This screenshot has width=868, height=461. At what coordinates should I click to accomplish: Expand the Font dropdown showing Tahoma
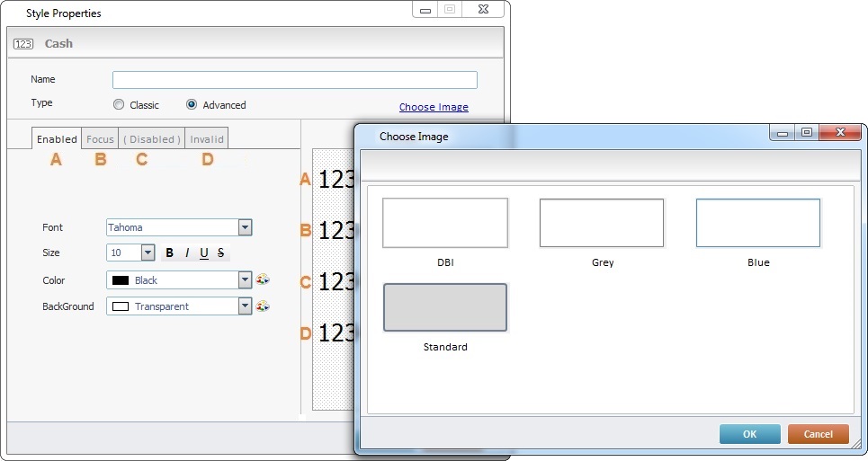click(x=245, y=227)
